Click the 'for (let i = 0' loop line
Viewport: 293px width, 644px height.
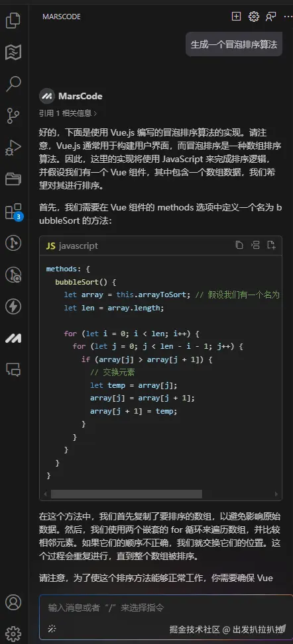coord(131,334)
